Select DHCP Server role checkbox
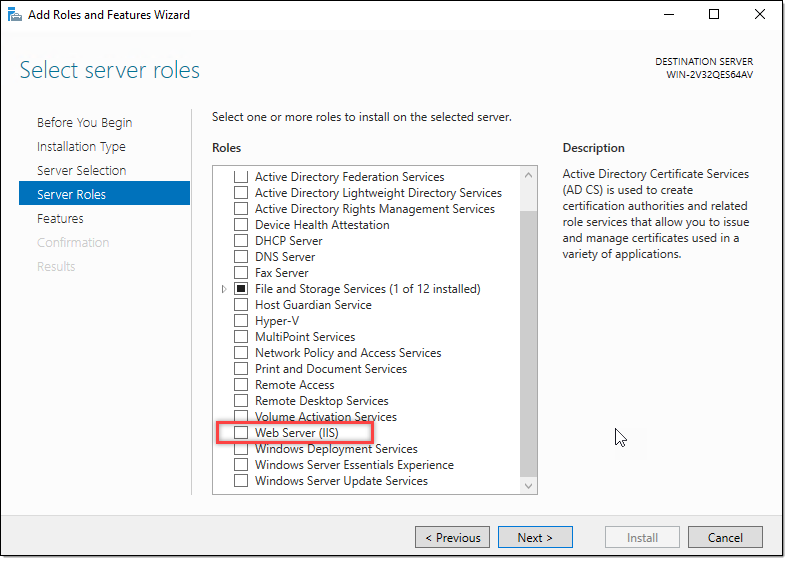Screen dimensions: 788x561 240,241
